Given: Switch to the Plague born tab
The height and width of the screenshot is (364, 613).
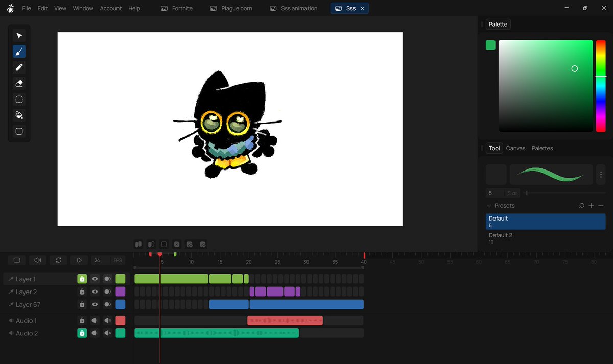Looking at the screenshot, I should pyautogui.click(x=231, y=8).
